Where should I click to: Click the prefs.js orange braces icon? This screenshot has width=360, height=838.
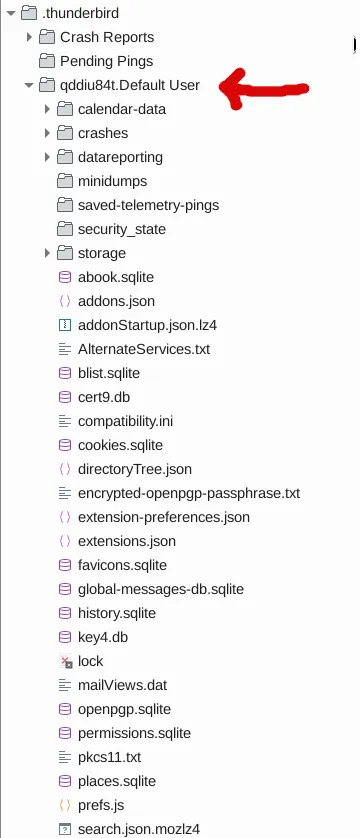[65, 805]
